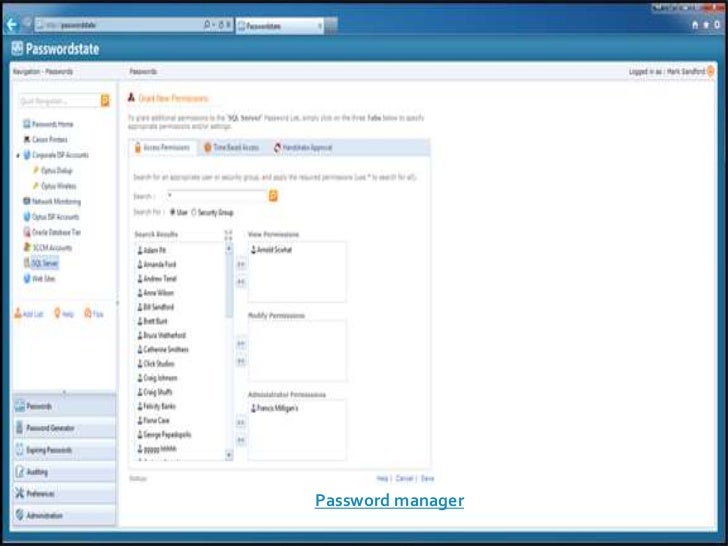Image resolution: width=728 pixels, height=546 pixels.
Task: Click the browser Home icon
Action: (695, 25)
